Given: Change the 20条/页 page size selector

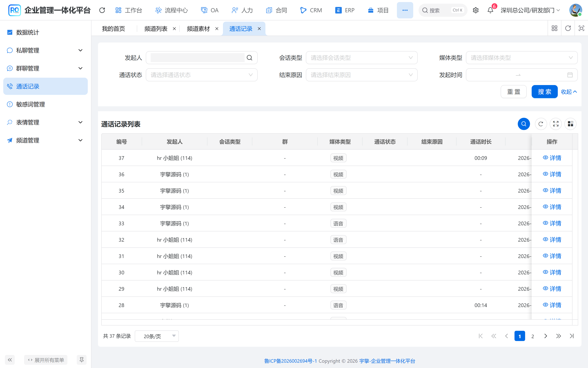Looking at the screenshot, I should pyautogui.click(x=157, y=336).
